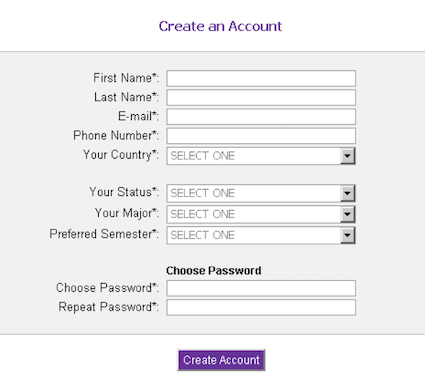Click the Create an Account heading
The width and height of the screenshot is (425, 388).
(x=220, y=26)
